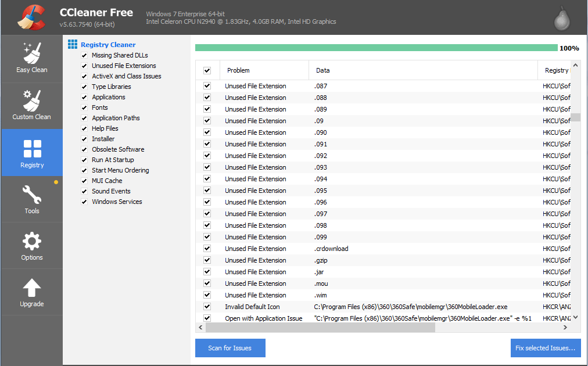Select the .jar data cell

click(319, 272)
